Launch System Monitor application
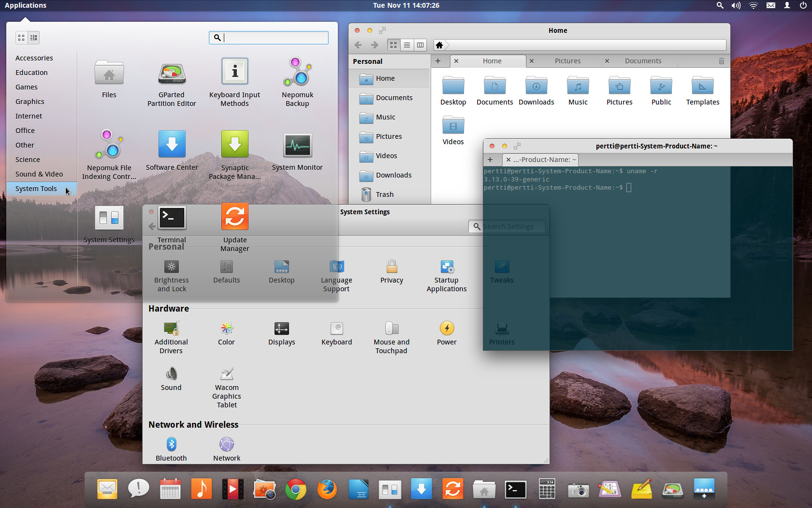Screen dimensions: 812x508 coord(297,146)
